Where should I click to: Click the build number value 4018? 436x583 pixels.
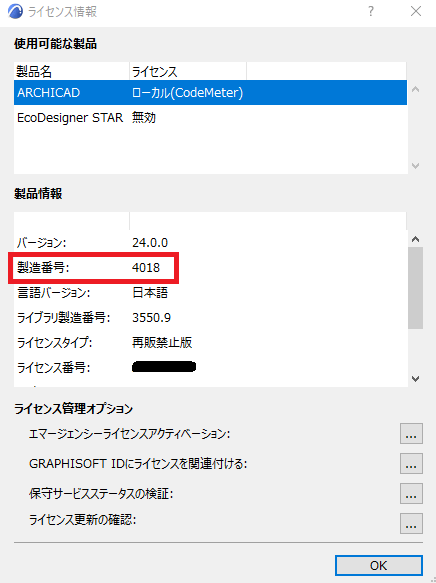tap(146, 268)
